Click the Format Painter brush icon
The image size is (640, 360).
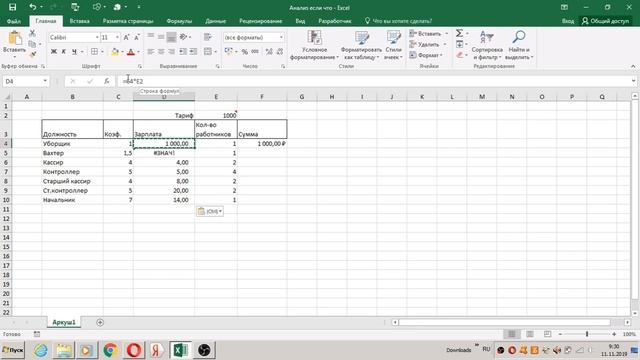(x=32, y=54)
